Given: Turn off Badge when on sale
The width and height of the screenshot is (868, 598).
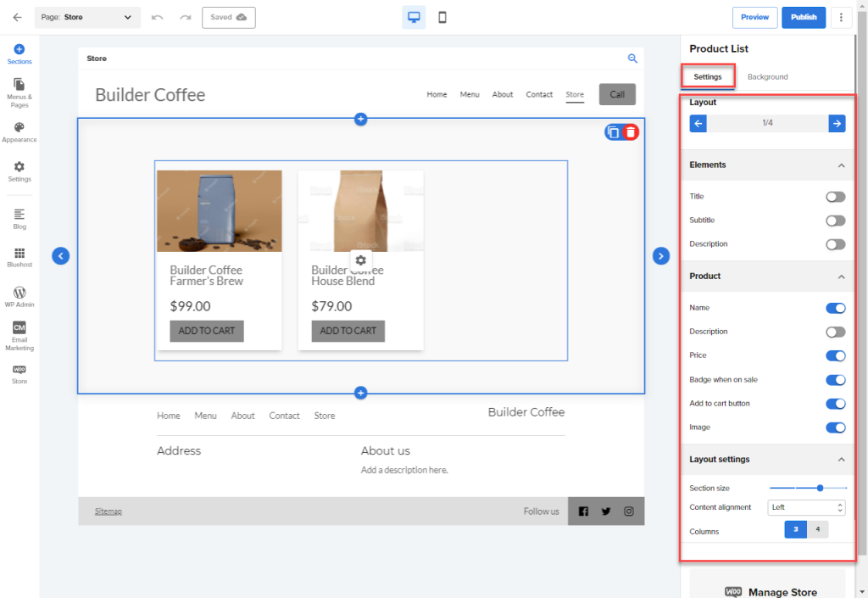Looking at the screenshot, I should (x=835, y=380).
